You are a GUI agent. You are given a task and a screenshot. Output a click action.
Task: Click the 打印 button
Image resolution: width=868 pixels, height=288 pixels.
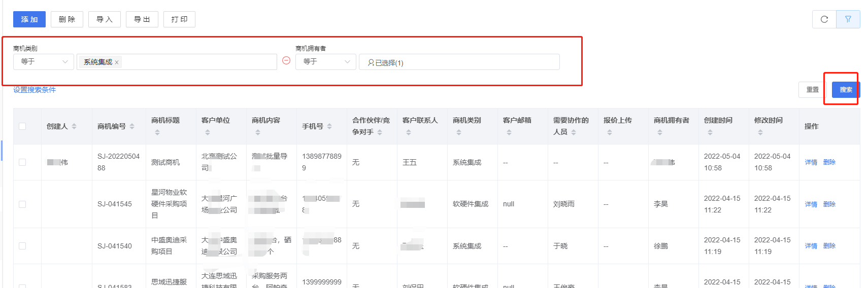[180, 19]
